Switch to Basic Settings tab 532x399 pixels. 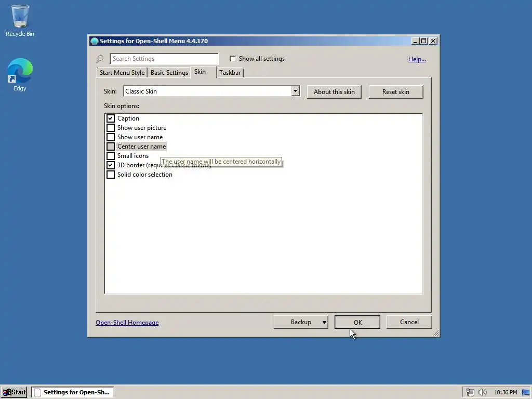169,73
